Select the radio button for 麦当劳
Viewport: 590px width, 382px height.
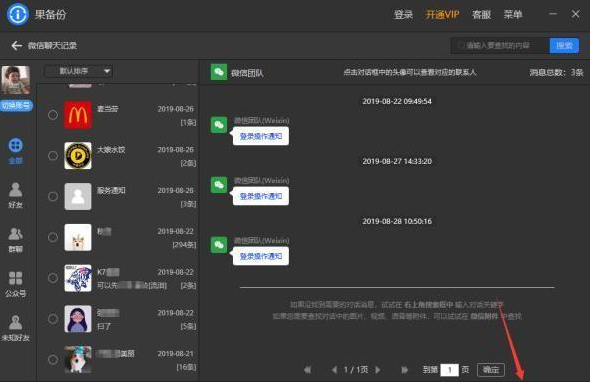[x=53, y=115]
